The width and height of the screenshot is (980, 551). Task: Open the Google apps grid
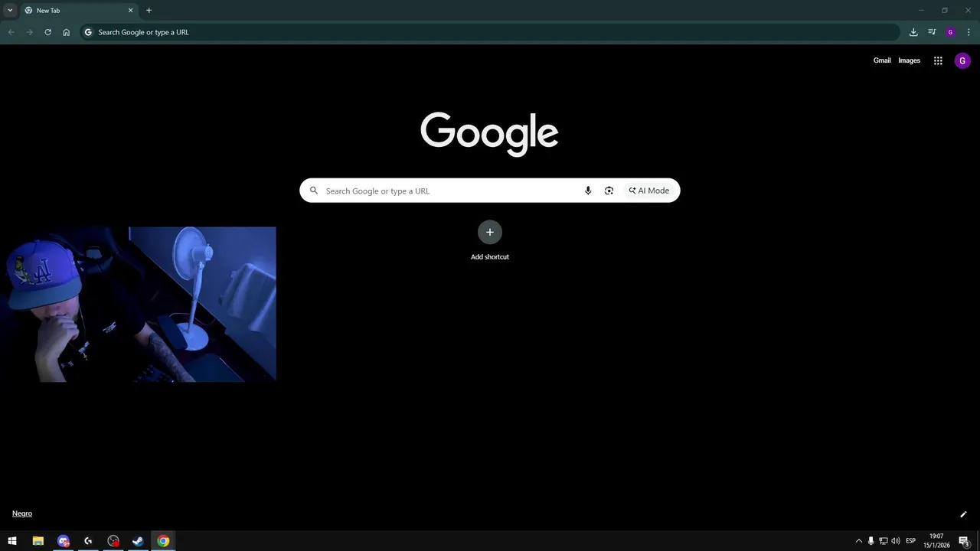coord(938,60)
